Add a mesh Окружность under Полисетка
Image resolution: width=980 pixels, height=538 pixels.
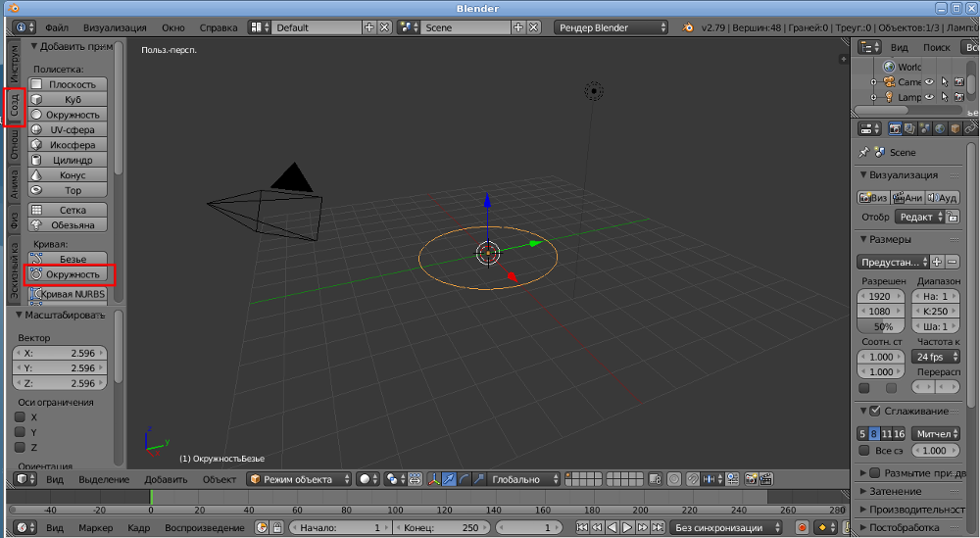tap(68, 115)
